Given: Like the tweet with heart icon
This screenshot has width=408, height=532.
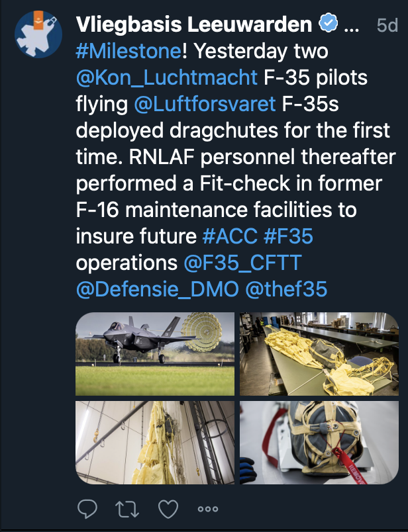Looking at the screenshot, I should coord(168,509).
